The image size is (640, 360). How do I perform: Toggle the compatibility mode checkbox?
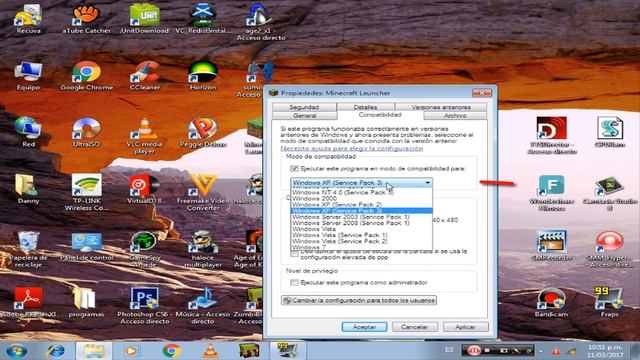click(294, 169)
